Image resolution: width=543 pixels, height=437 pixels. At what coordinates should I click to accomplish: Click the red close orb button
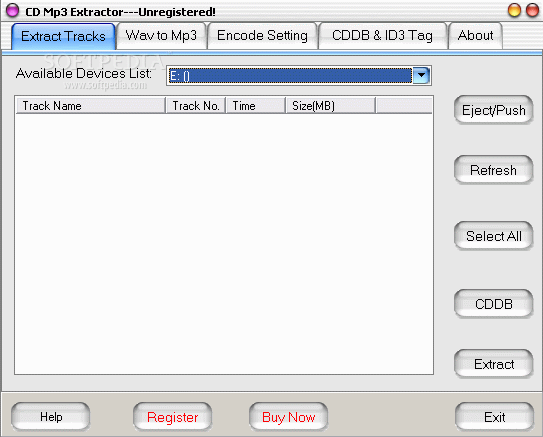532,10
